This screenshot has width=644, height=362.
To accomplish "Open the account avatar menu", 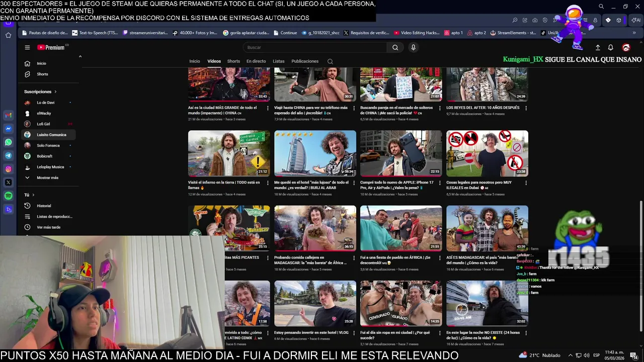I will 626,47.
